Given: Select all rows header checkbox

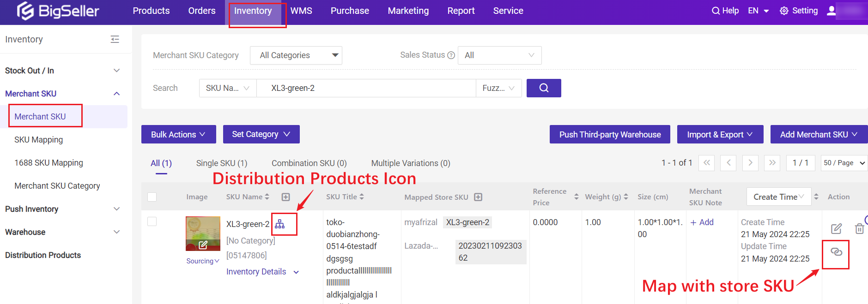Looking at the screenshot, I should click(152, 197).
